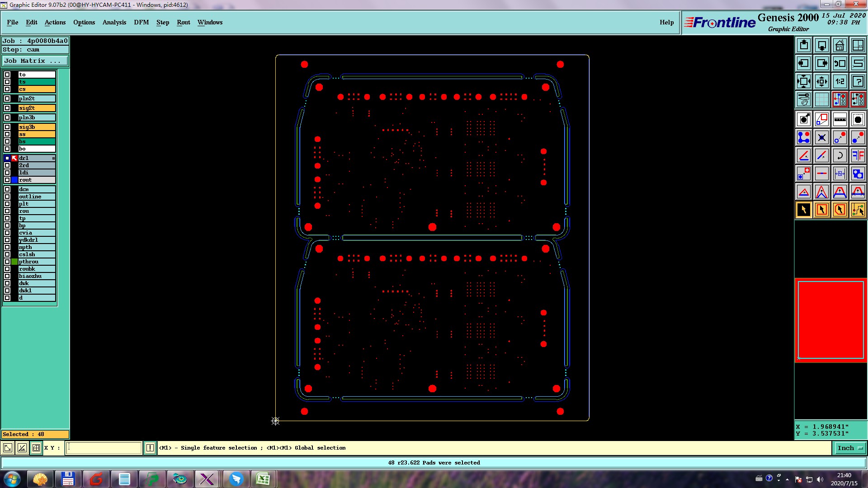The width and height of the screenshot is (868, 488).
Task: Click the red arrow swatch of drl layer
Action: coord(14,158)
